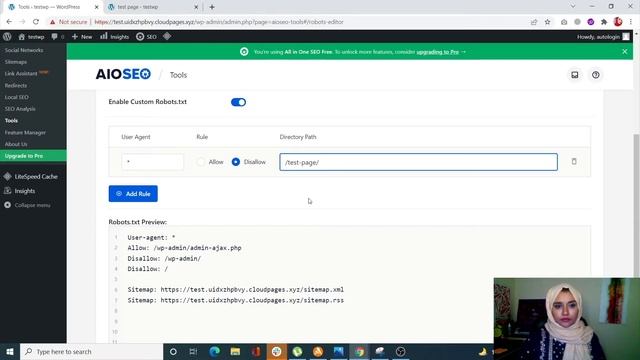Open the AIOSEO notifications inbox icon
The image size is (640, 360).
pos(575,75)
